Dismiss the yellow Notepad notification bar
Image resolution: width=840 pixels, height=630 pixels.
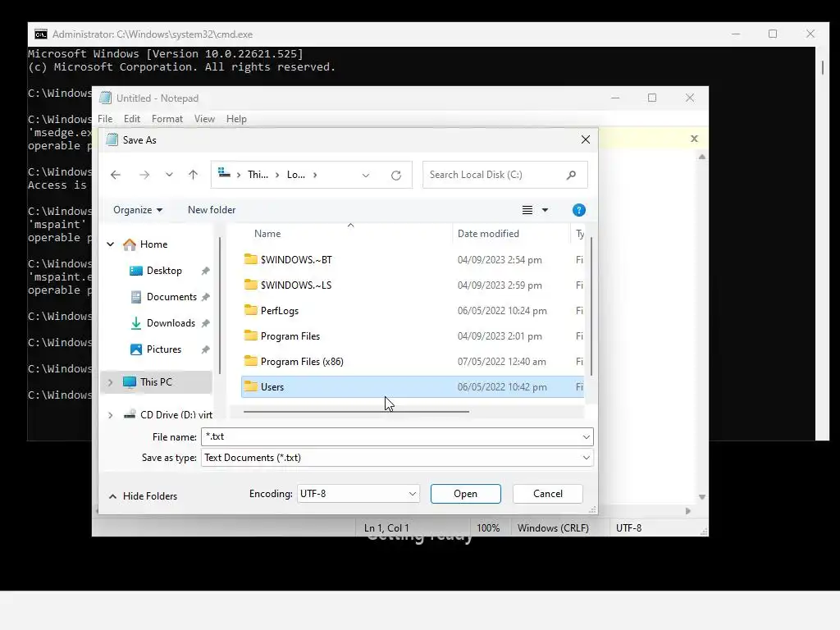click(694, 139)
